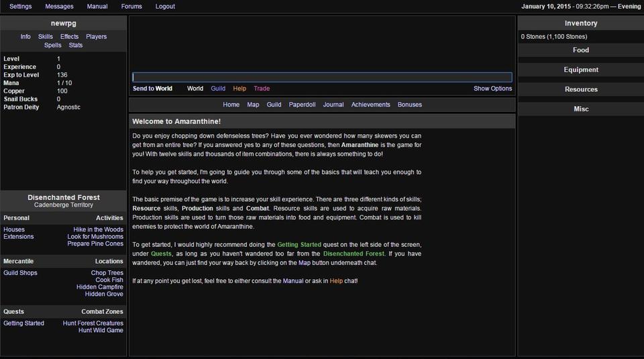
Task: Expand the Equipment inventory section
Action: [x=581, y=70]
